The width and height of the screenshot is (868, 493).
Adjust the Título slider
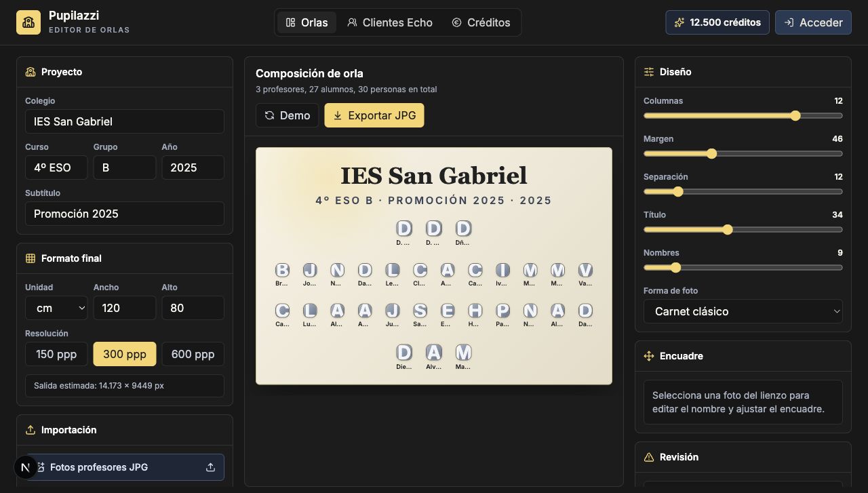tap(743, 230)
